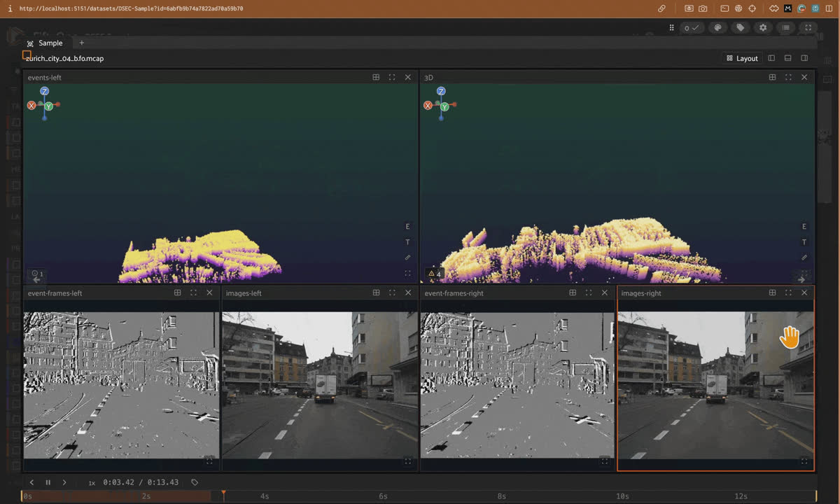Click the images-left street photo
This screenshot has height=504, width=840.
319,385
